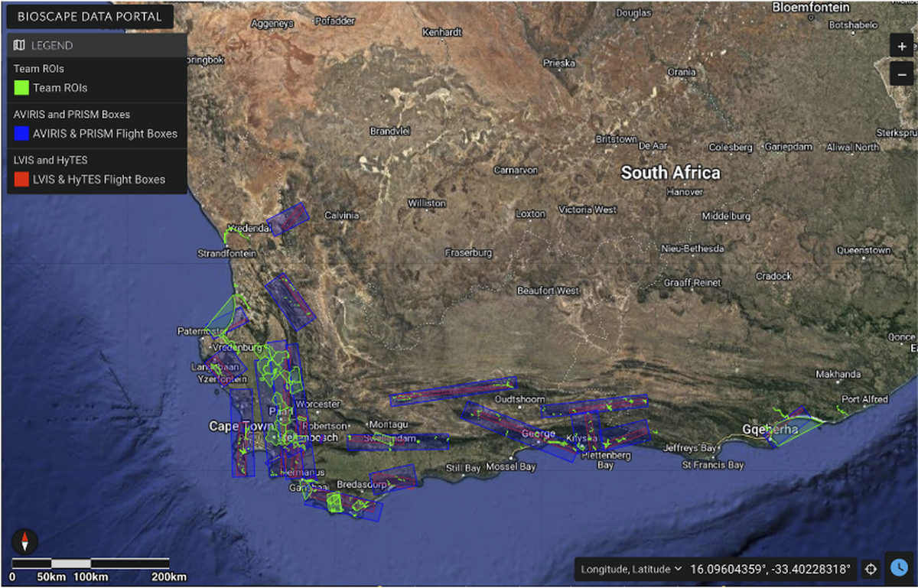Screen dimensions: 918x588
Task: Click the 'Gqeberha' city label
Action: pyautogui.click(x=770, y=430)
